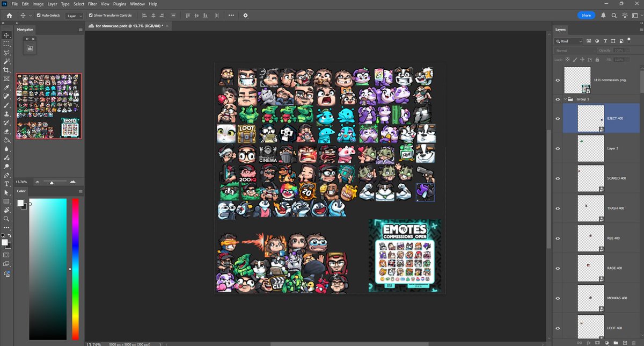Swap foreground and background colors
Image resolution: width=644 pixels, height=346 pixels.
tap(9, 234)
